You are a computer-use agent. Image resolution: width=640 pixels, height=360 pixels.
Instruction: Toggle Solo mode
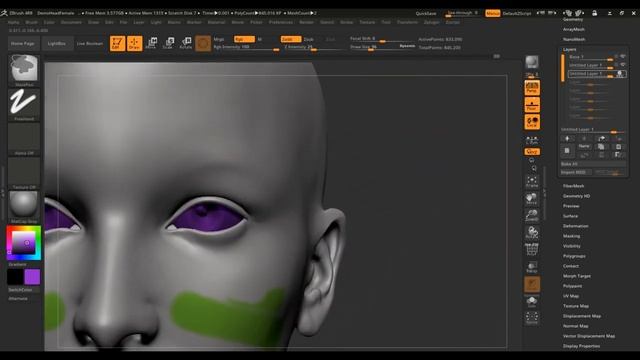532,302
